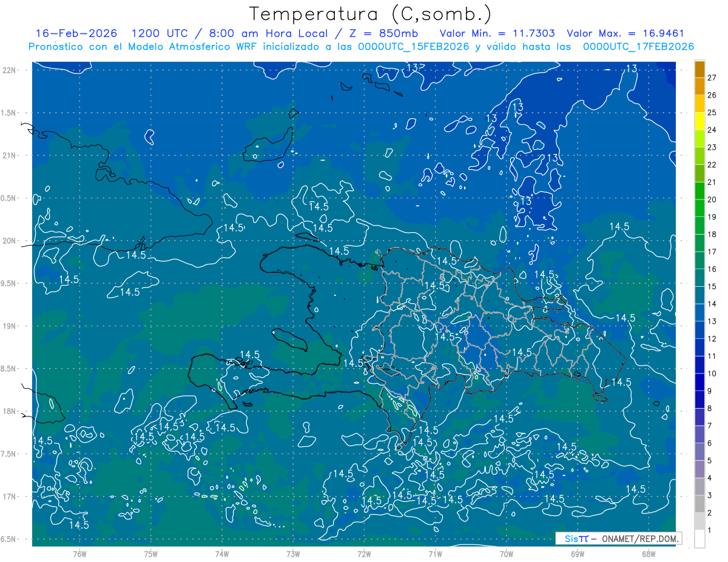Click the legend value "26" on the color bar
Viewport: 728px width, 562px height.
click(x=712, y=95)
